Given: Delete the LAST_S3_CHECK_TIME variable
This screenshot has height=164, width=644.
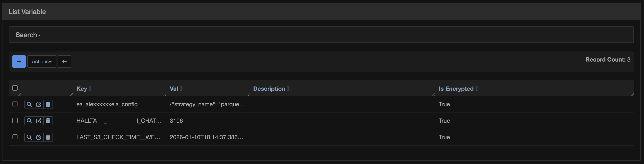Looking at the screenshot, I should tap(48, 137).
